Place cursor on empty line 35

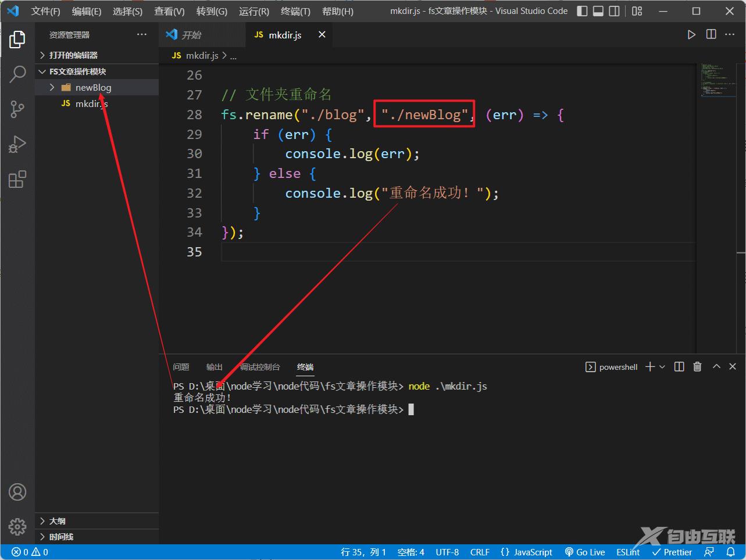click(458, 252)
